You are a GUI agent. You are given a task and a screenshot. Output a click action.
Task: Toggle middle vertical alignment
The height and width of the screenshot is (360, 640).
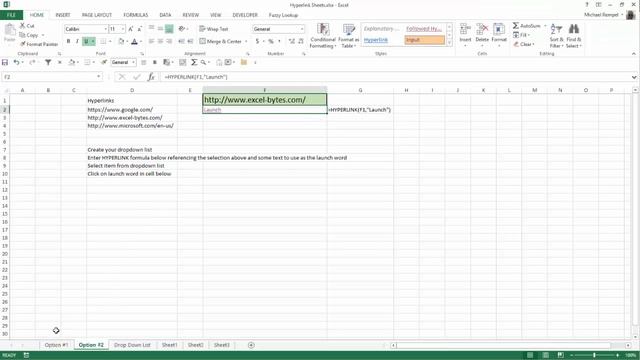tap(160, 29)
